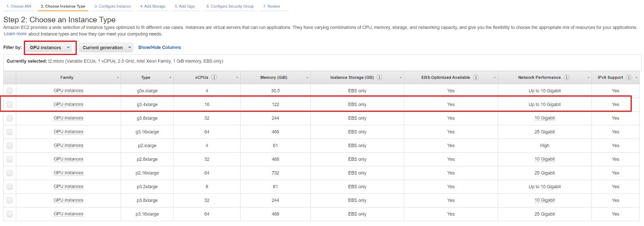
Task: Click info icon beside vCPUs header
Action: tap(214, 77)
